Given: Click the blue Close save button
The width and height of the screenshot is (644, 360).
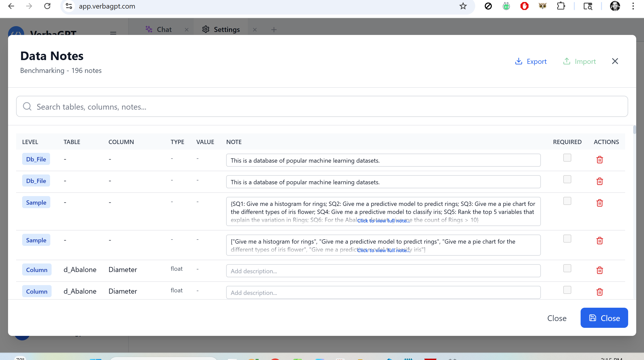Looking at the screenshot, I should (604, 318).
